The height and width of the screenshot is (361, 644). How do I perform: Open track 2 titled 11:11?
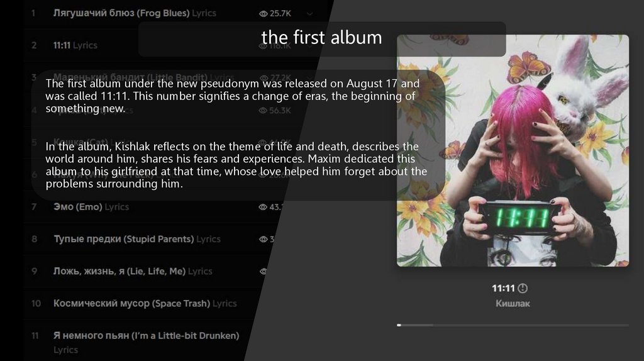tap(62, 45)
